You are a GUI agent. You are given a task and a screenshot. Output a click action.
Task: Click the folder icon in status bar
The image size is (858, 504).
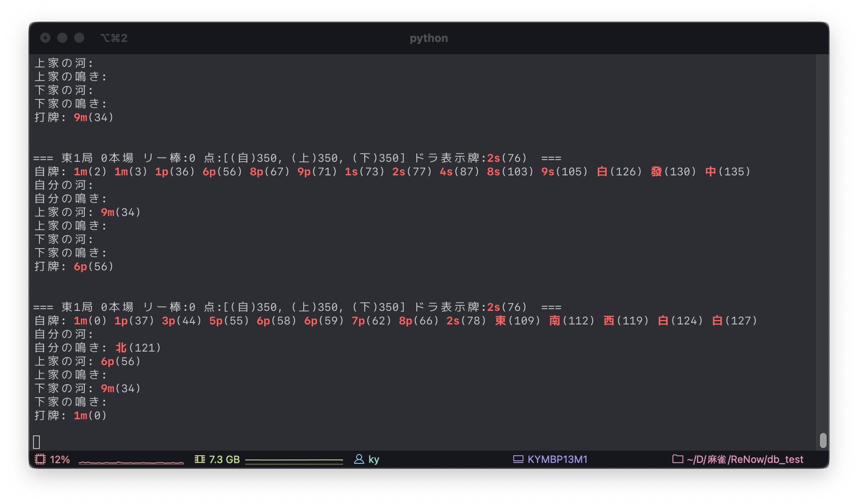pos(678,459)
